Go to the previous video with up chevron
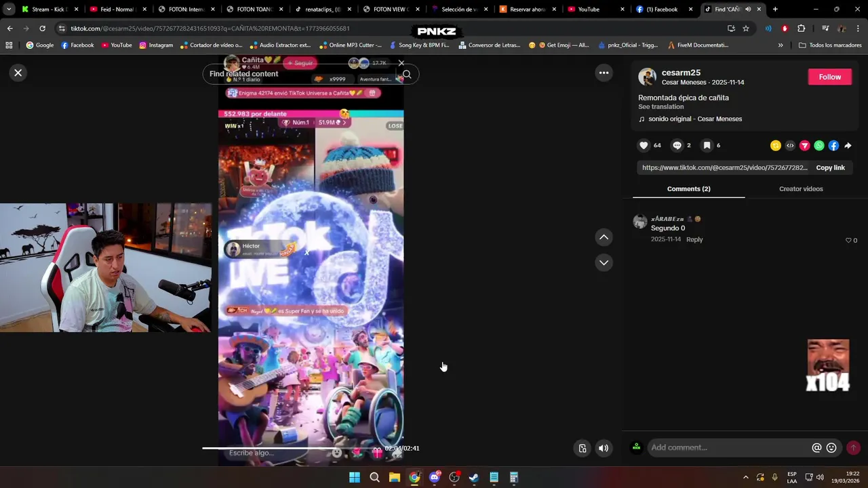 click(604, 237)
